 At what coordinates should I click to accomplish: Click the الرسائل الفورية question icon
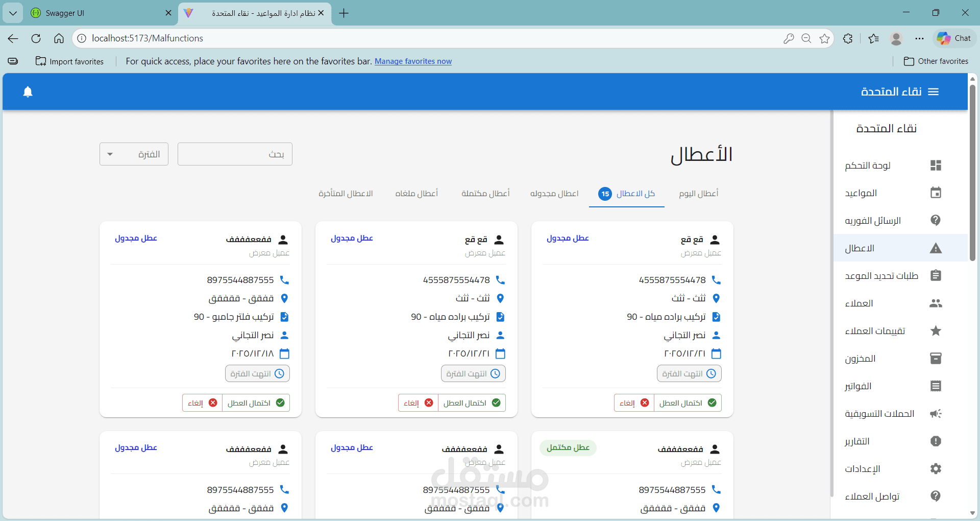tap(936, 221)
